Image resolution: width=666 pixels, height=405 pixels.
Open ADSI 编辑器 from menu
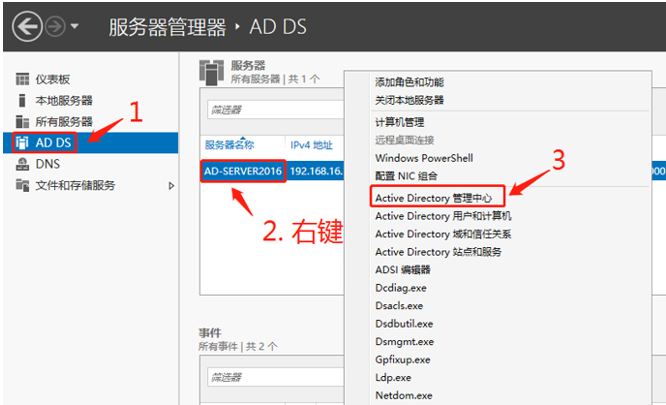click(403, 270)
